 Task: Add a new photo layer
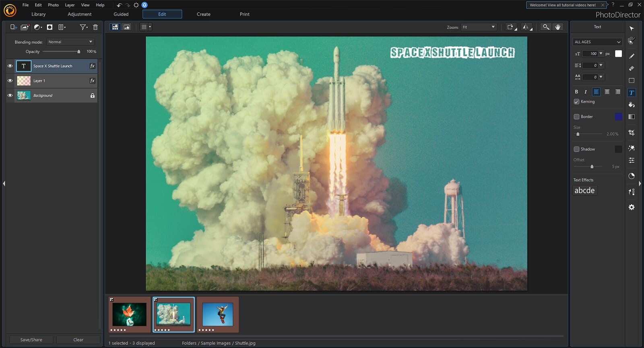(25, 27)
